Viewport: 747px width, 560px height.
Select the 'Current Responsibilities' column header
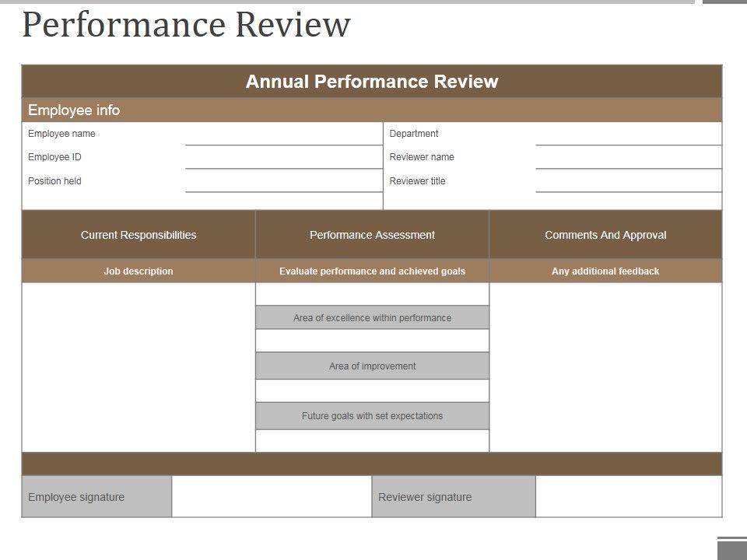tap(139, 235)
